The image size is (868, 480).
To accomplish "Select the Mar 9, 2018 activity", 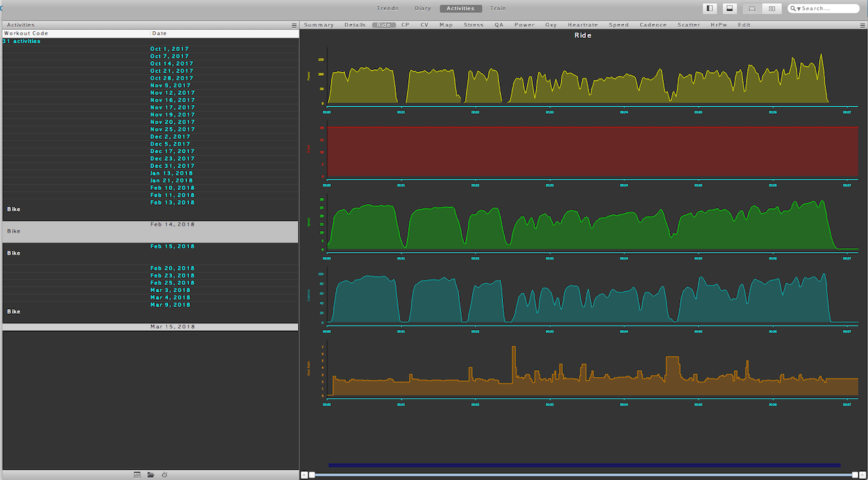I will (170, 305).
